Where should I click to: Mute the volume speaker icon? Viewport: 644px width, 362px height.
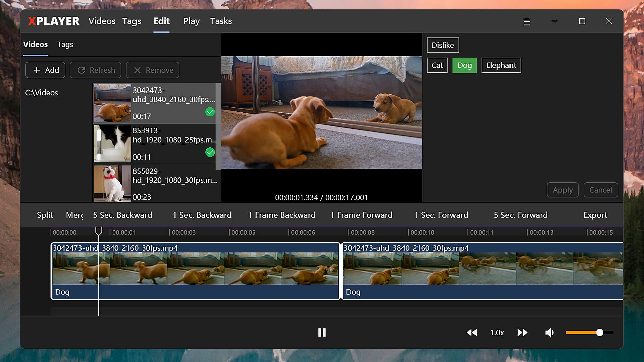point(549,333)
